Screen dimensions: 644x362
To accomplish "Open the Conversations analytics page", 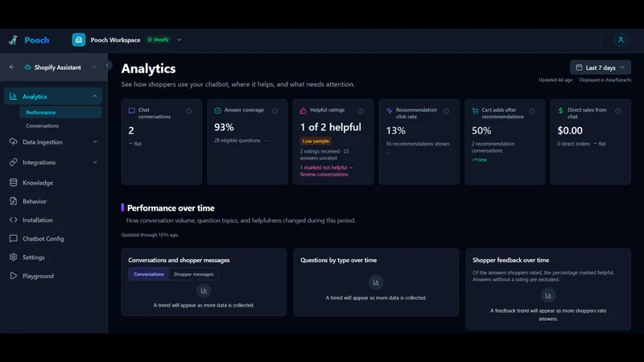I will (43, 125).
